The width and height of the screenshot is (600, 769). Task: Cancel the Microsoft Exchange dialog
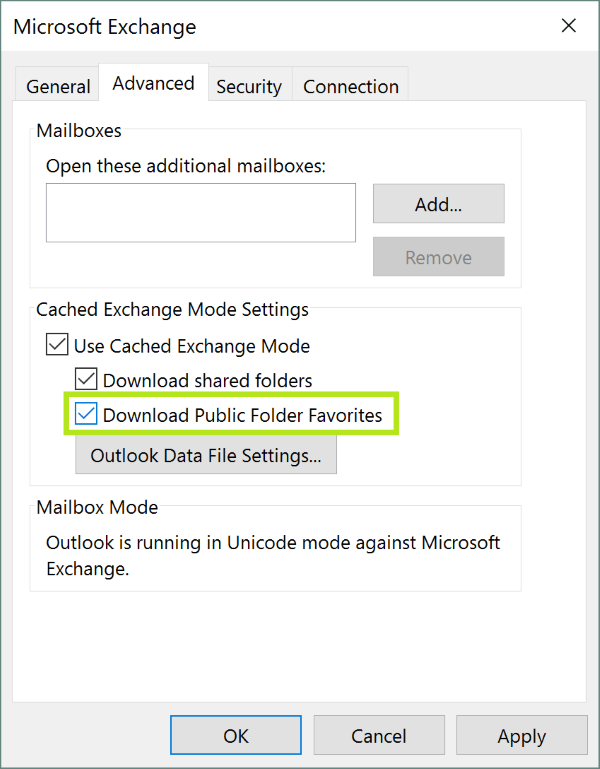[x=379, y=734]
